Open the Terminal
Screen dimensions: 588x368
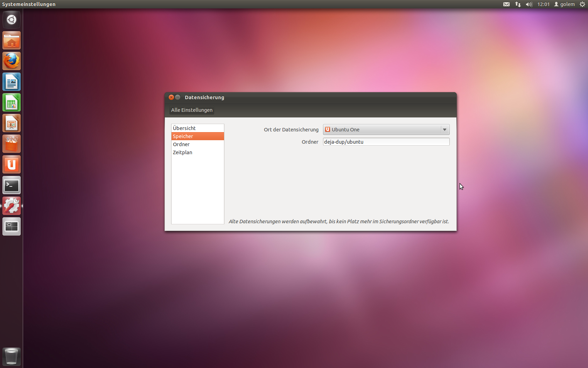pyautogui.click(x=12, y=185)
